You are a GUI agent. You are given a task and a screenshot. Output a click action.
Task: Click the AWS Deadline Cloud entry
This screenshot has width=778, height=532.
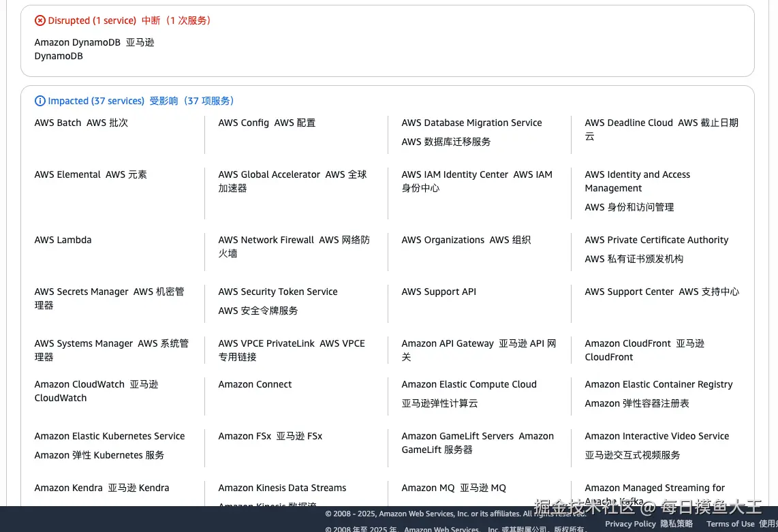tap(628, 123)
